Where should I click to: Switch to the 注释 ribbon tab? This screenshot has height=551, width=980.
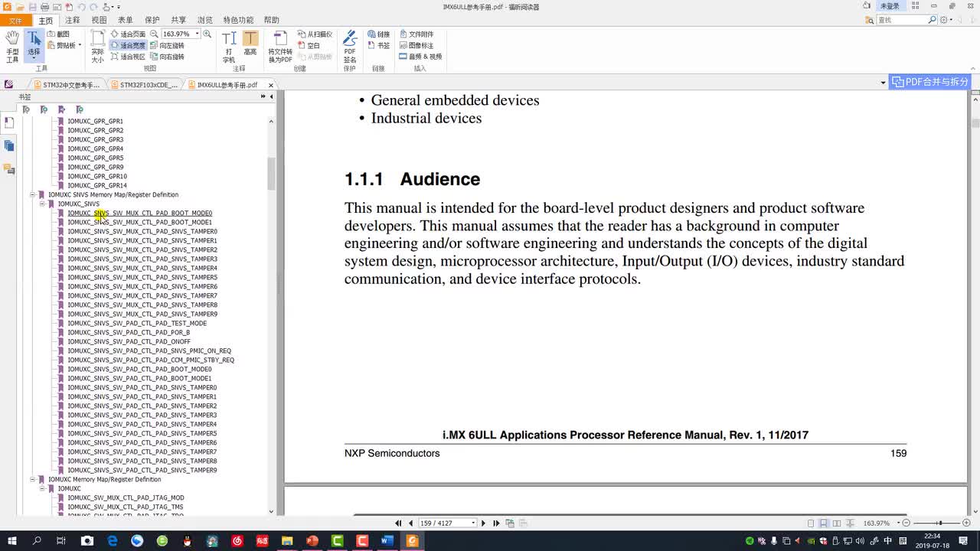[73, 21]
